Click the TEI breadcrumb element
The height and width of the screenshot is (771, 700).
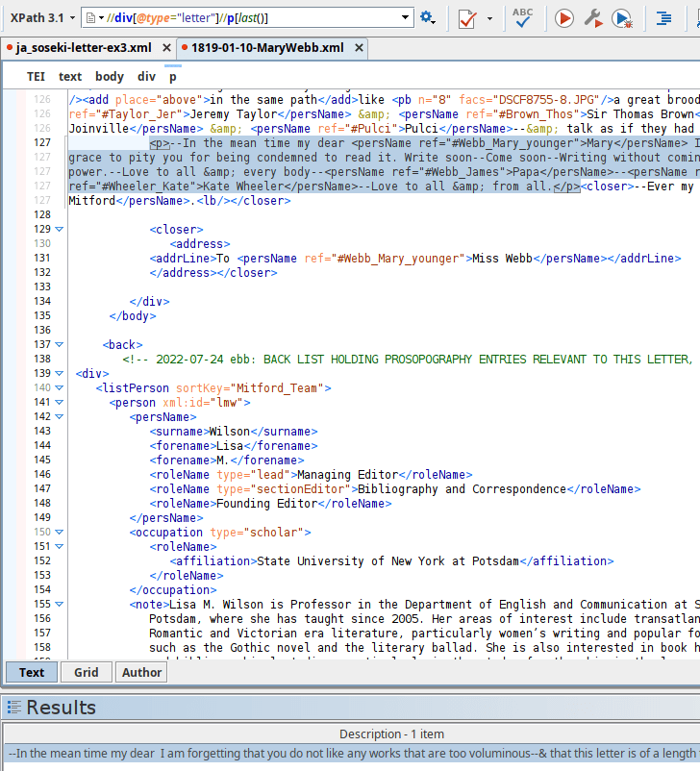[36, 77]
